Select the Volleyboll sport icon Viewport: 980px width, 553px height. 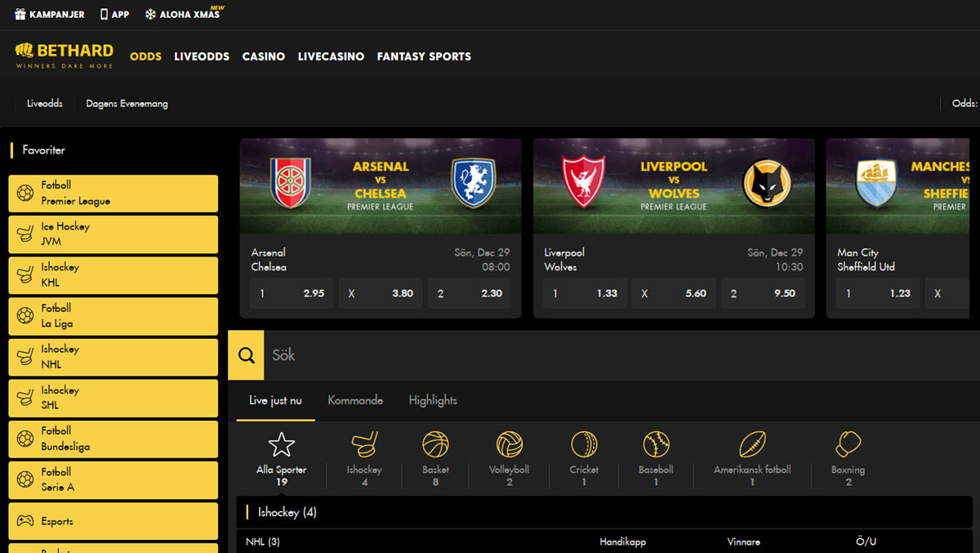click(x=509, y=445)
